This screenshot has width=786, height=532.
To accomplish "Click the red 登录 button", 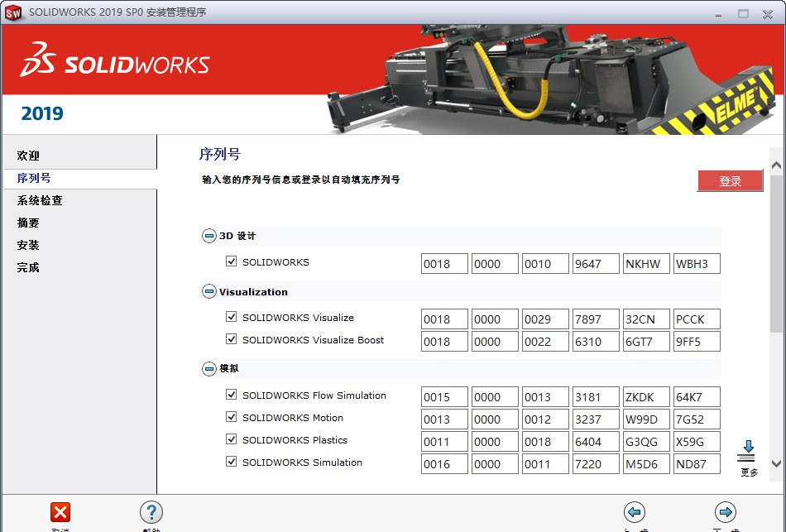I will pos(730,181).
